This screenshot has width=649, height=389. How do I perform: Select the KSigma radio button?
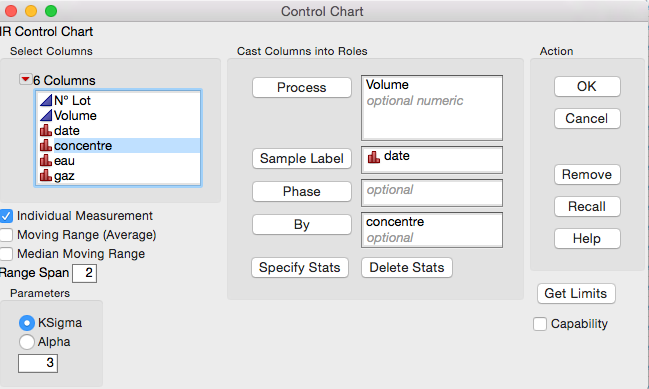coord(27,323)
